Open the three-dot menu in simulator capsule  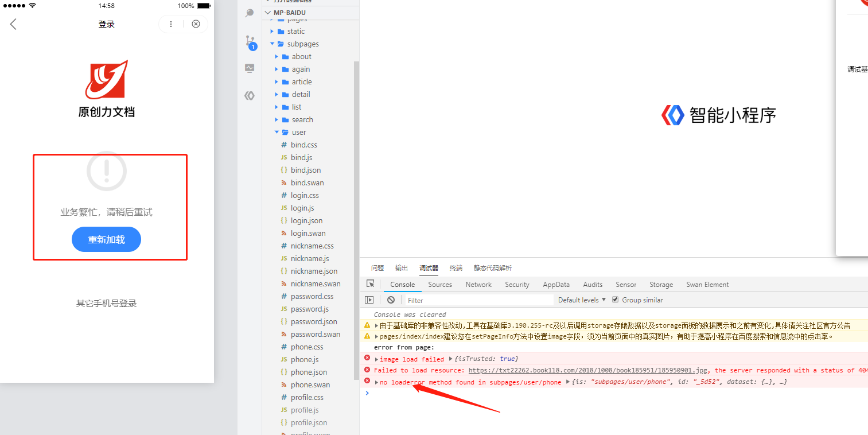pos(171,24)
